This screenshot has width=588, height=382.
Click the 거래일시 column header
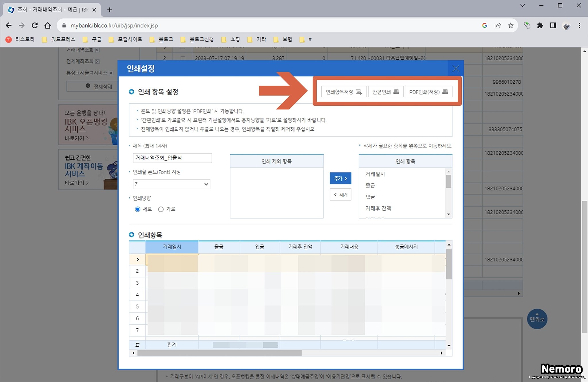172,247
